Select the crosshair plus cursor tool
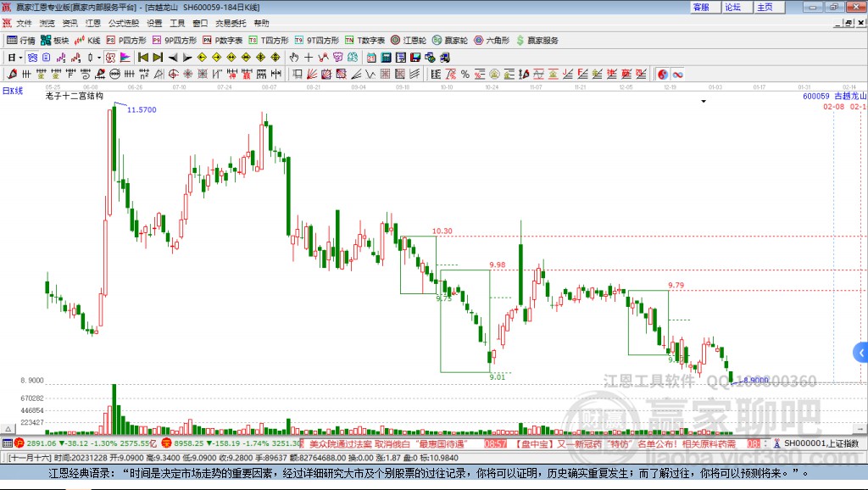This screenshot has width=868, height=490. coord(309,57)
